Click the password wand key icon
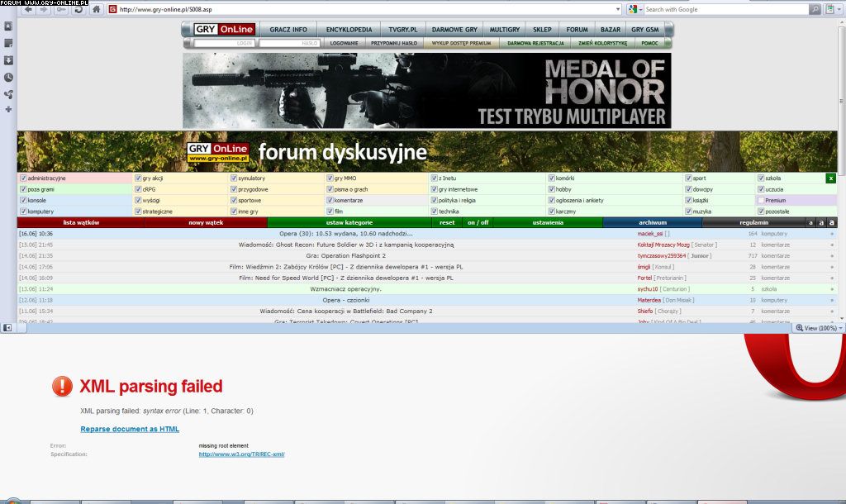The width and height of the screenshot is (846, 504). (x=61, y=9)
